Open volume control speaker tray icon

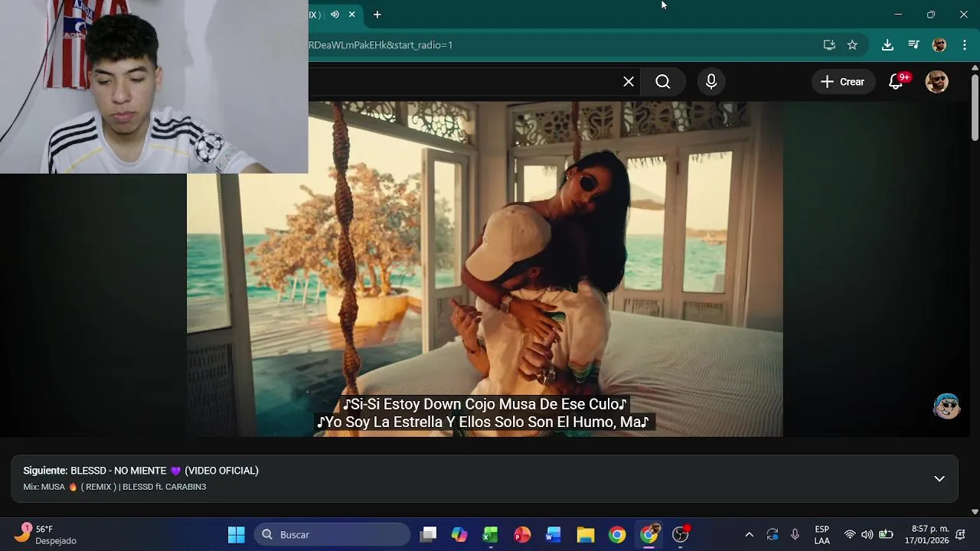pos(867,535)
